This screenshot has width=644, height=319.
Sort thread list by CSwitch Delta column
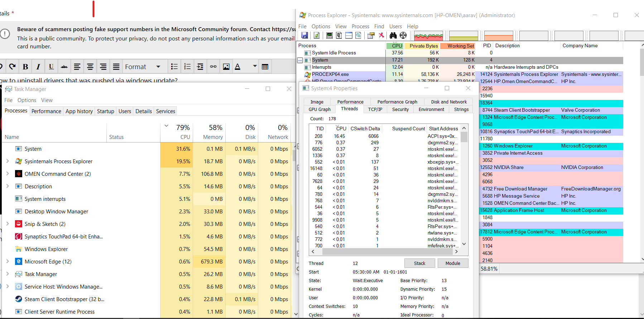point(365,129)
